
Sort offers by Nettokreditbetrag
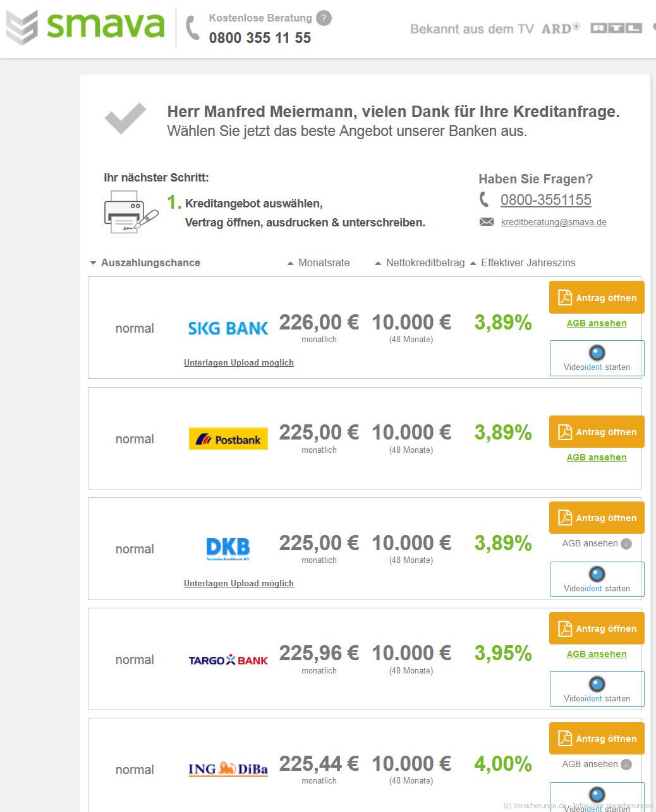point(420,262)
